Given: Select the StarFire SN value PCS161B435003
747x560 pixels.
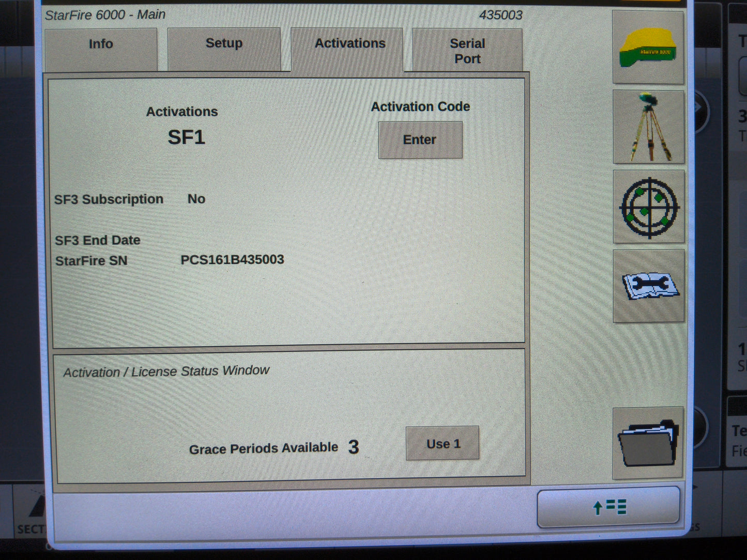Looking at the screenshot, I should [x=232, y=260].
